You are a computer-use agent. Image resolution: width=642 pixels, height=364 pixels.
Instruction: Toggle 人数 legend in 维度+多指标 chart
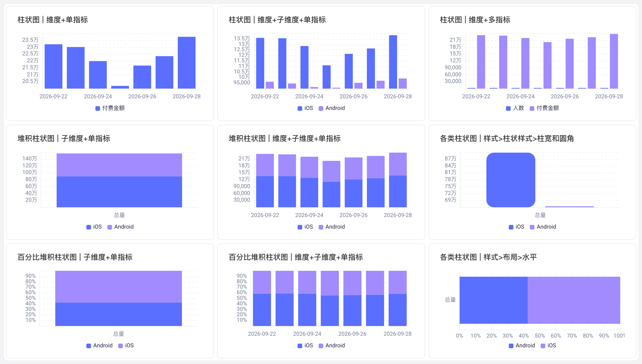coord(515,108)
